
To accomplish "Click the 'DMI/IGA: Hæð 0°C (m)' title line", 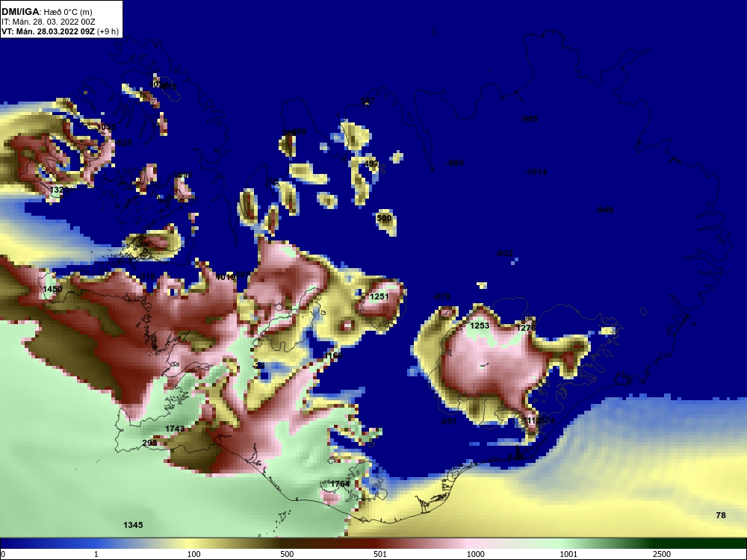I will click(46, 12).
